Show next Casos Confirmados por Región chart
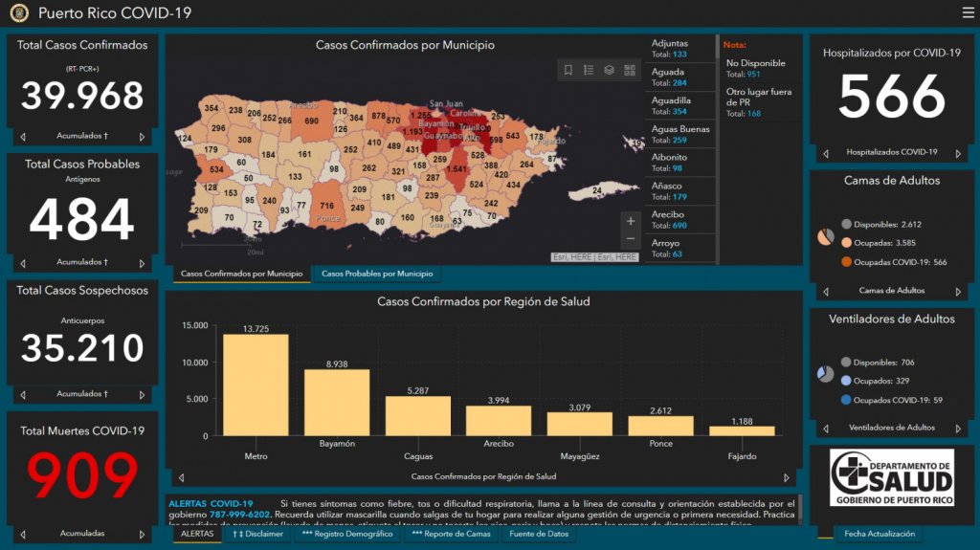 coord(787,477)
